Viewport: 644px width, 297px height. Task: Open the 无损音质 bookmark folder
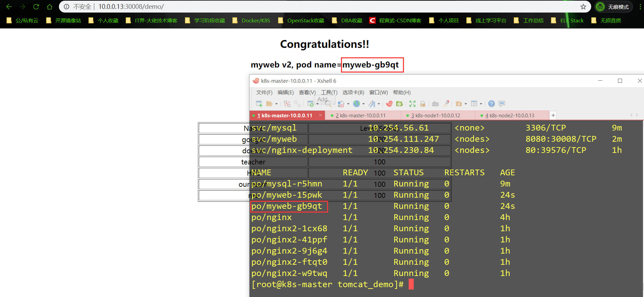606,20
